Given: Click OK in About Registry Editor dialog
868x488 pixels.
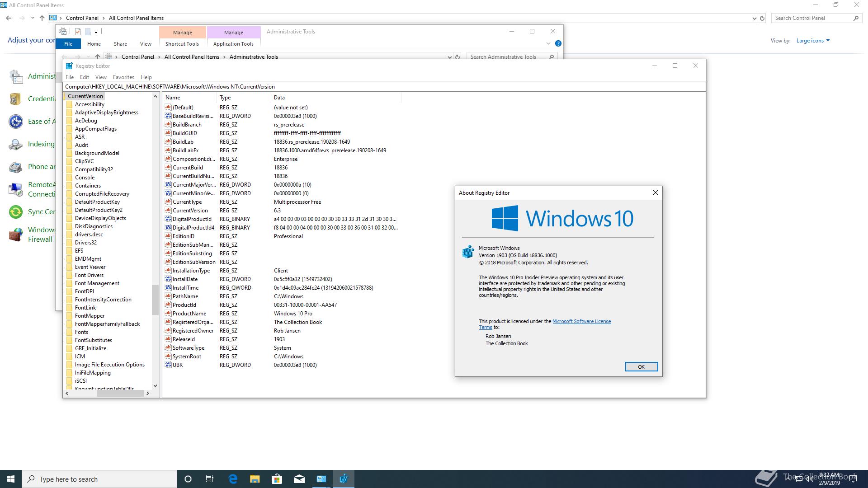Looking at the screenshot, I should click(x=641, y=366).
